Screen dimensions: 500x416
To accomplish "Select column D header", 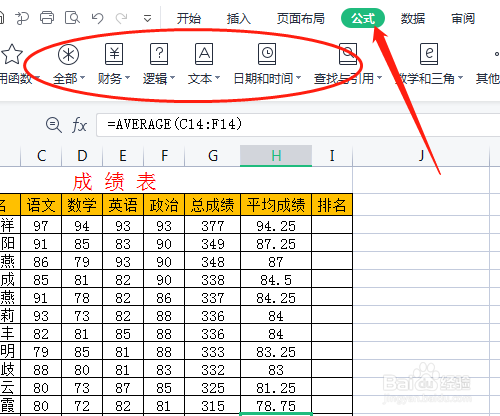I will tap(82, 156).
